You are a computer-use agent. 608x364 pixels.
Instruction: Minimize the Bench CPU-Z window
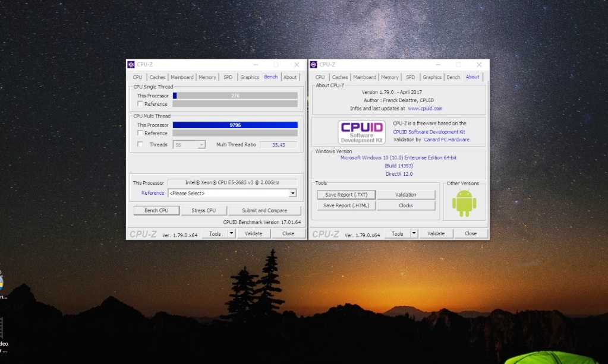click(256, 65)
